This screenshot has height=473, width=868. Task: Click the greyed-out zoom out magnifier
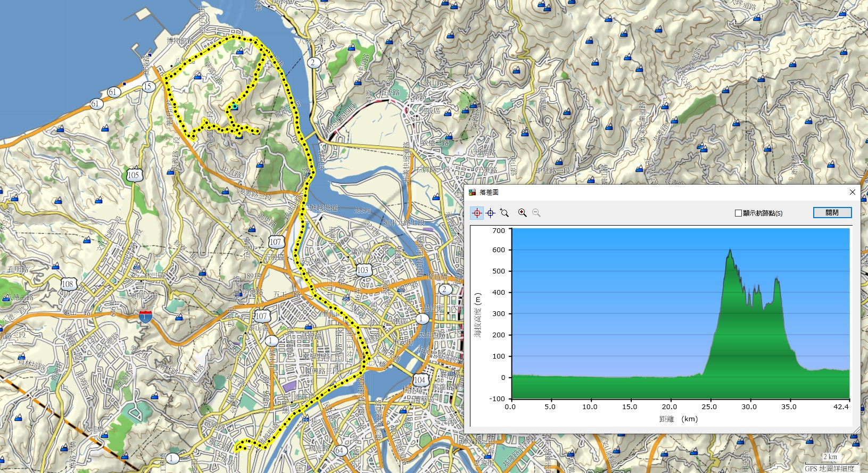click(536, 213)
